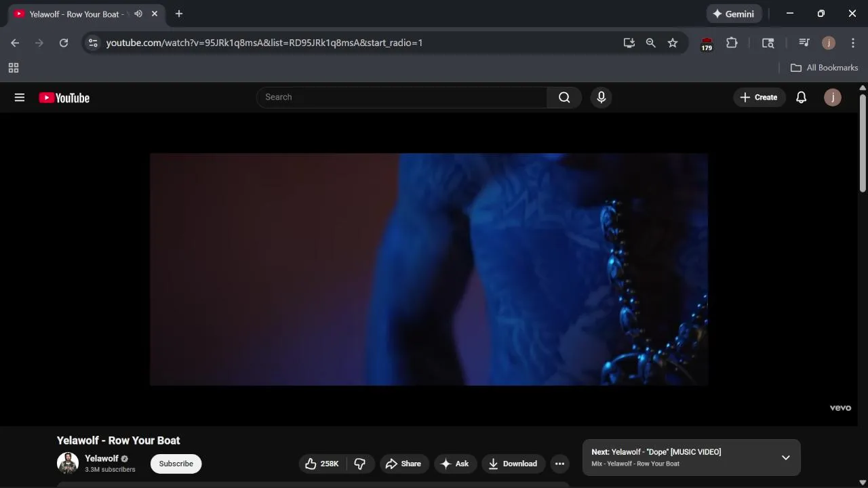This screenshot has width=868, height=488.
Task: Focus the YouTube search box
Action: tap(402, 98)
